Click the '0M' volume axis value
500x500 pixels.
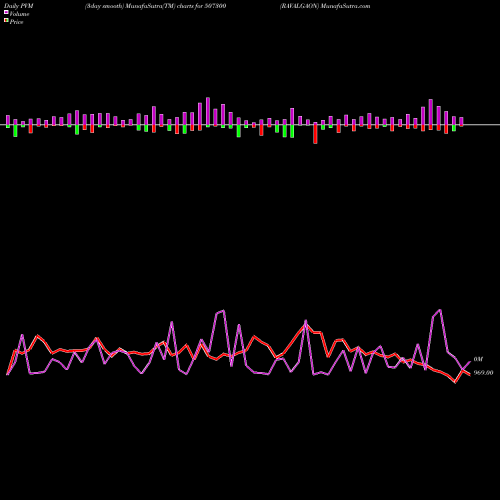tap(478, 359)
